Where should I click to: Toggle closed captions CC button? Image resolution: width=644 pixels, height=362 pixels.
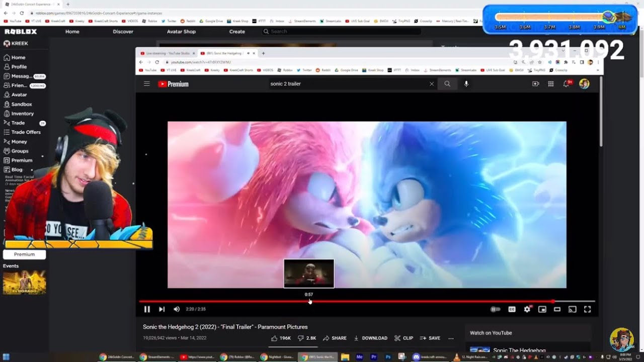coord(512,309)
